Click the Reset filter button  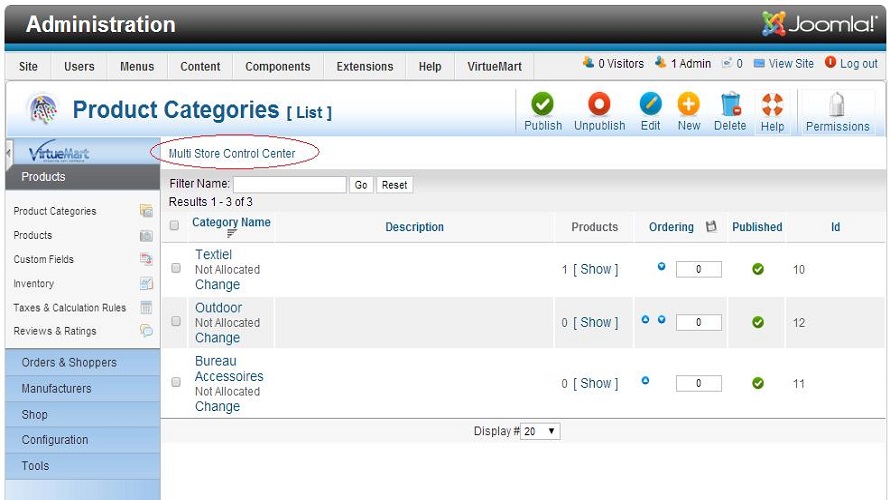(x=394, y=185)
